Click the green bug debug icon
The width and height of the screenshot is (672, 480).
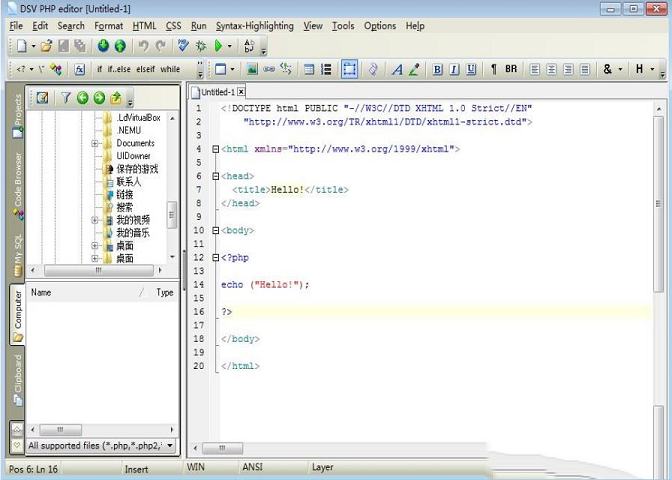[x=201, y=45]
